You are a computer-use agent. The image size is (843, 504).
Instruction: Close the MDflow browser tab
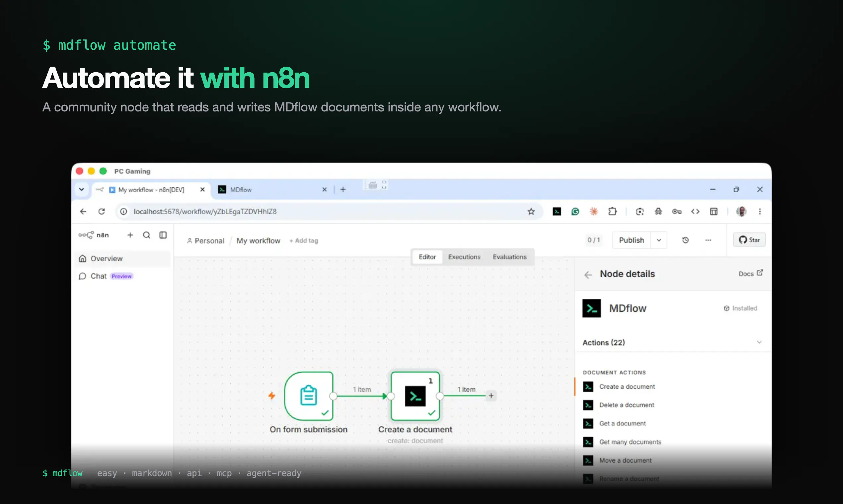pos(325,190)
